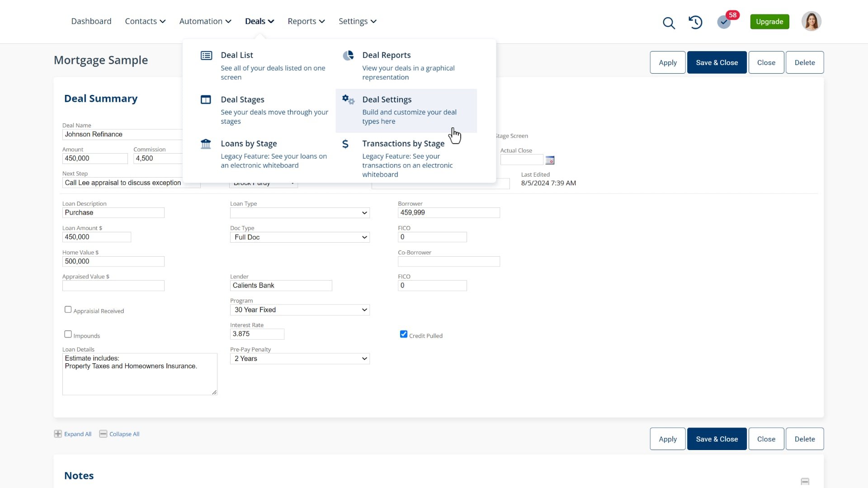Click the Deal Reports pie chart icon

(348, 56)
